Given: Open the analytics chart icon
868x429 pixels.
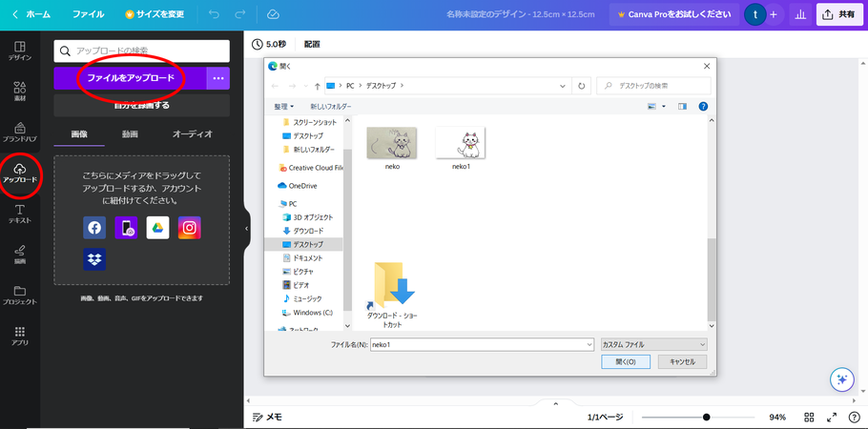Looking at the screenshot, I should tap(800, 15).
